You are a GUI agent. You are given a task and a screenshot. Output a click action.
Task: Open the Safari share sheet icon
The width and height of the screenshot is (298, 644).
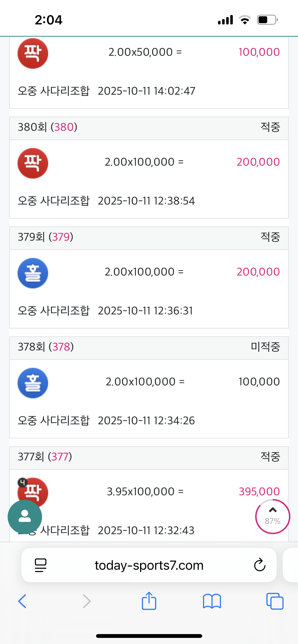tap(149, 601)
